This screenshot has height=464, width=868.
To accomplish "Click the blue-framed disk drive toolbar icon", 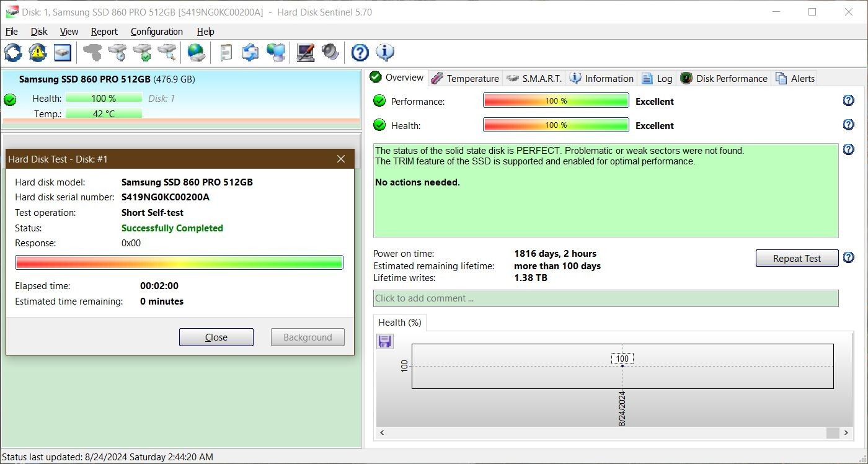I will [x=63, y=53].
